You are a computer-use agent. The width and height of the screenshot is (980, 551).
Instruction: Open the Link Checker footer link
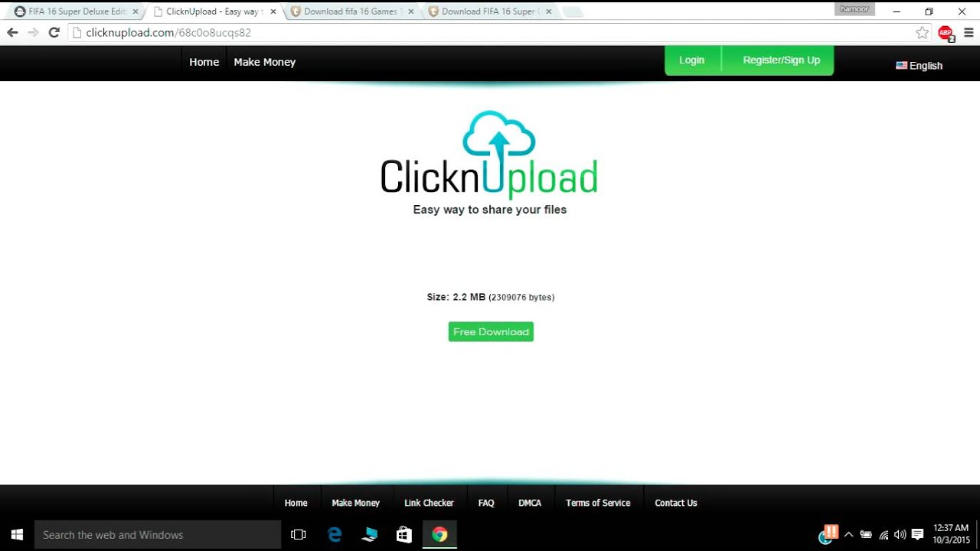430,503
